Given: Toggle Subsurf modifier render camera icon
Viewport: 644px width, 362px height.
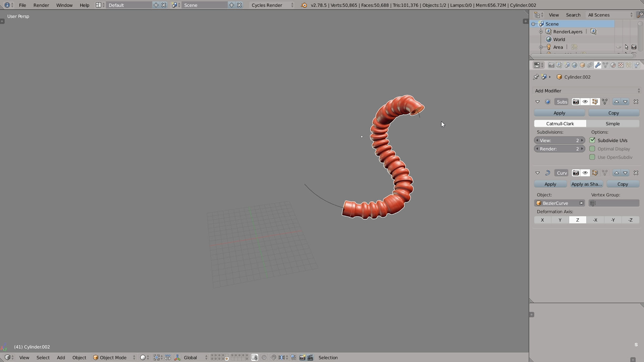Looking at the screenshot, I should point(576,102).
